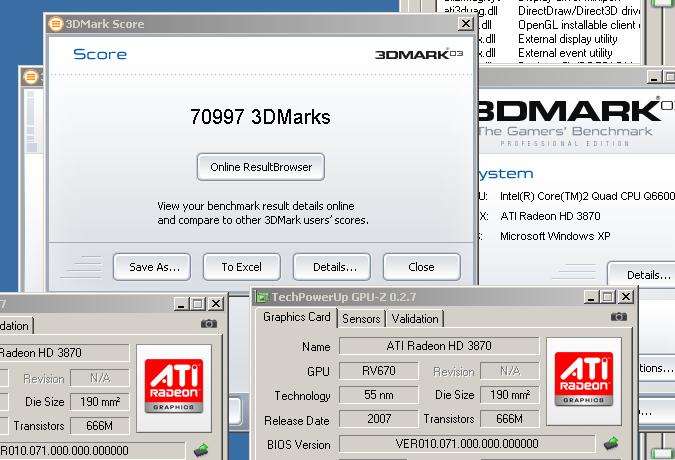Click the Revision N/A field in GPU-Z 0.2.7
The image size is (675, 460).
tap(510, 371)
